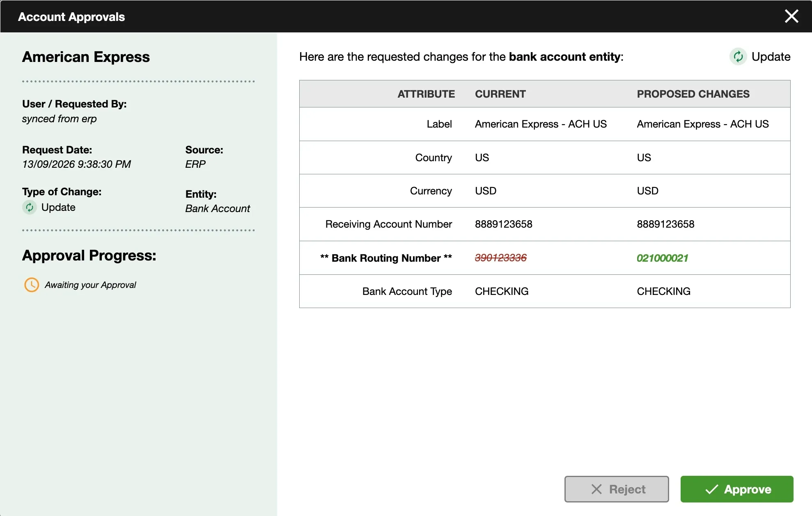
Task: Click the current Country value US
Action: point(482,158)
